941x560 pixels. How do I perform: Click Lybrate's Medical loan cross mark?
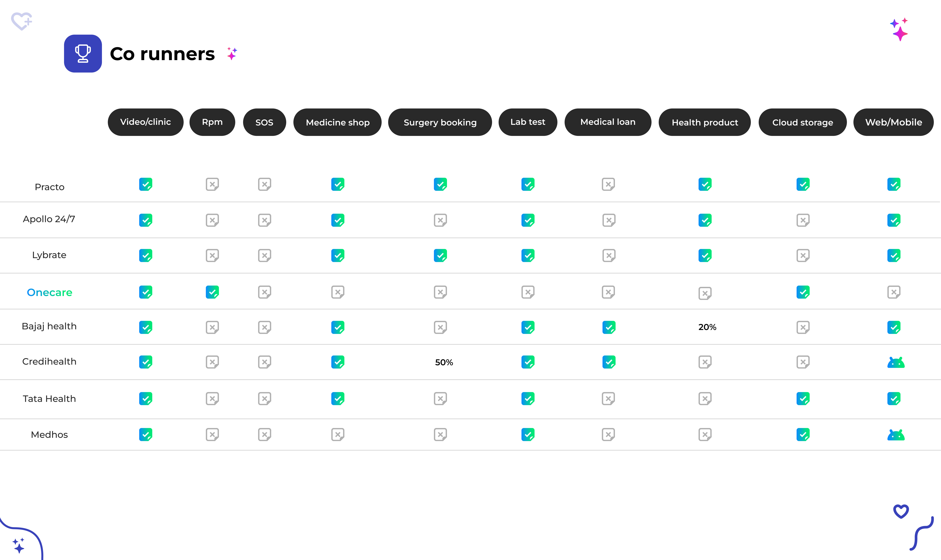[609, 255]
